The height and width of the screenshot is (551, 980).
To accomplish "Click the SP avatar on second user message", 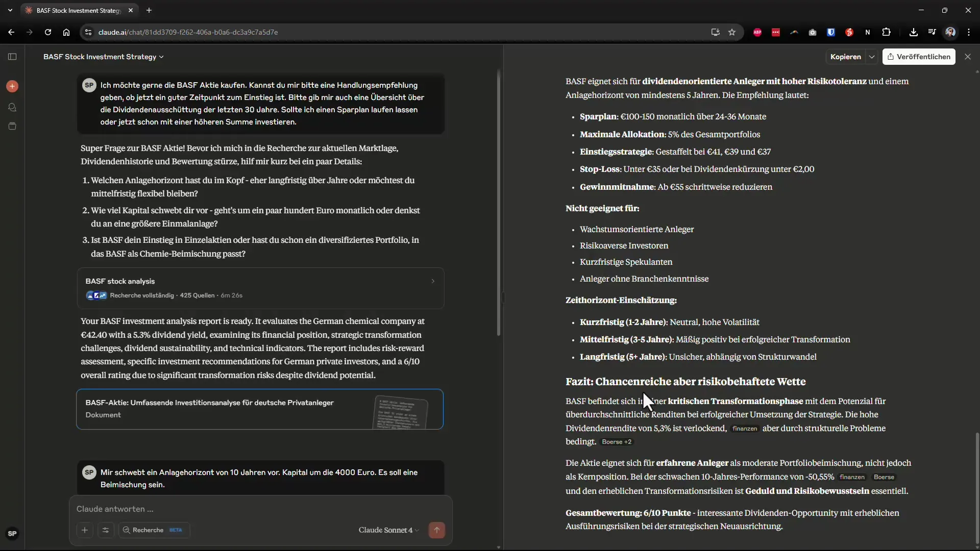I will coord(89,472).
